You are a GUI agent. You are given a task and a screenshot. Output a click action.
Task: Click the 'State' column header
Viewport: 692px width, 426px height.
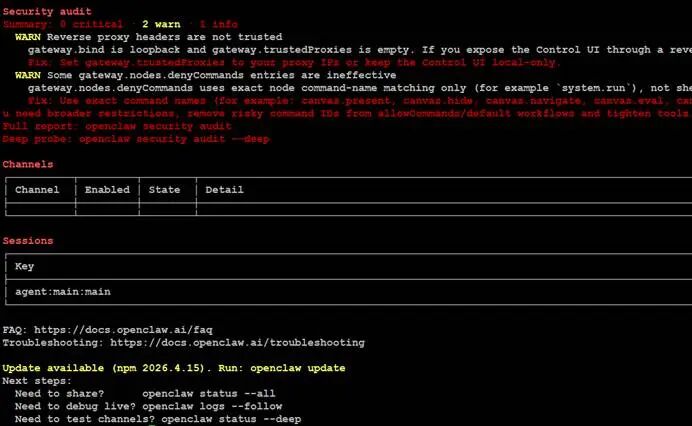coord(164,190)
